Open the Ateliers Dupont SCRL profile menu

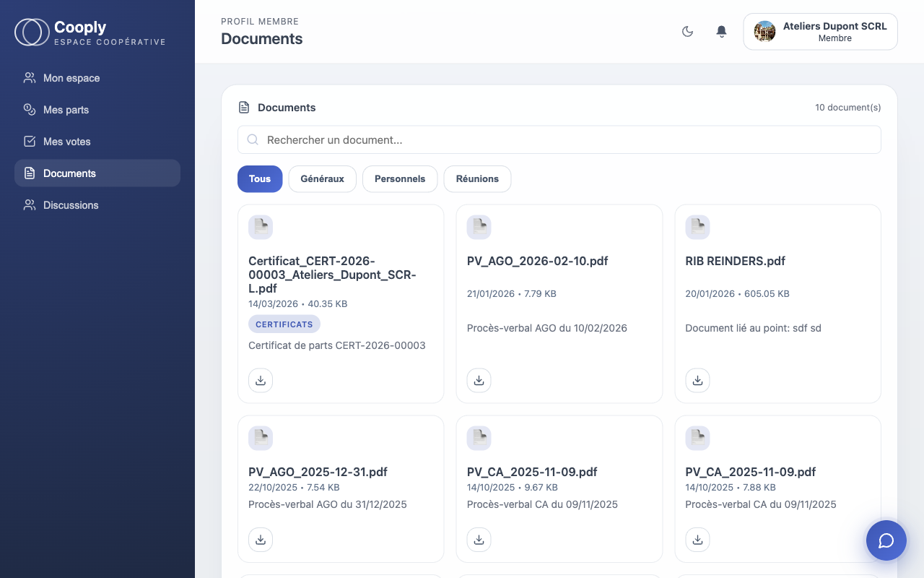(x=820, y=32)
